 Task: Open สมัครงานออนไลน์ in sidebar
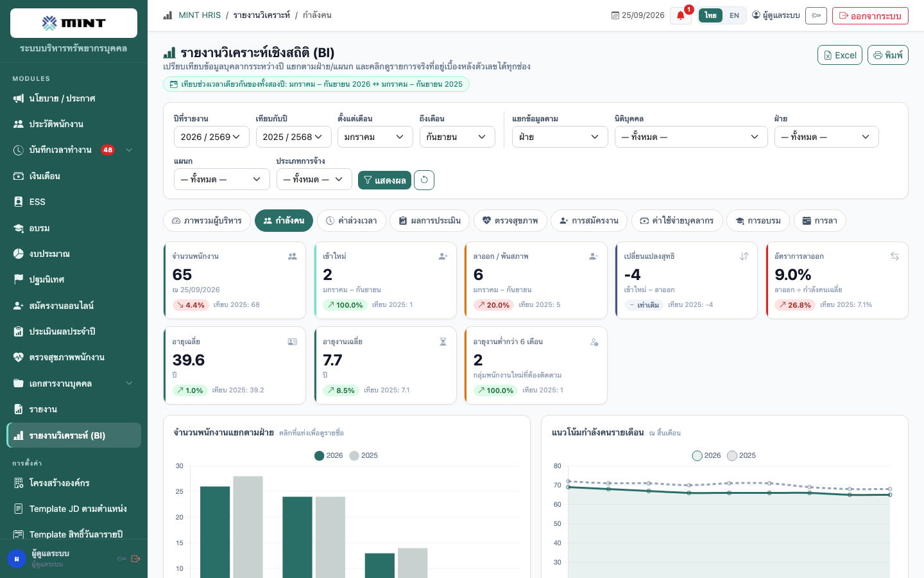pos(74,306)
